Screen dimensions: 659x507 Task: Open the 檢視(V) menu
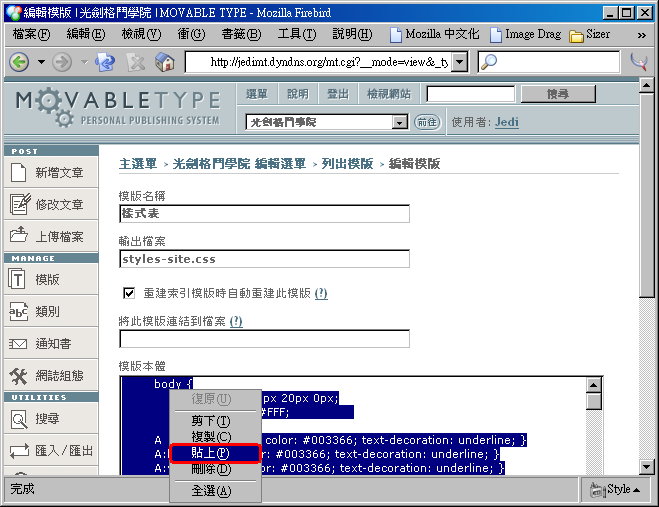[141, 34]
